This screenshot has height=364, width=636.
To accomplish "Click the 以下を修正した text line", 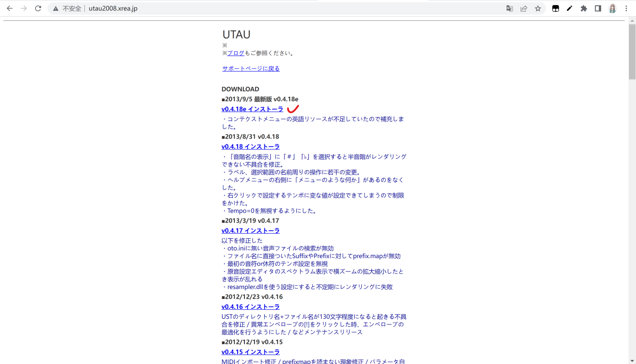I will [242, 241].
